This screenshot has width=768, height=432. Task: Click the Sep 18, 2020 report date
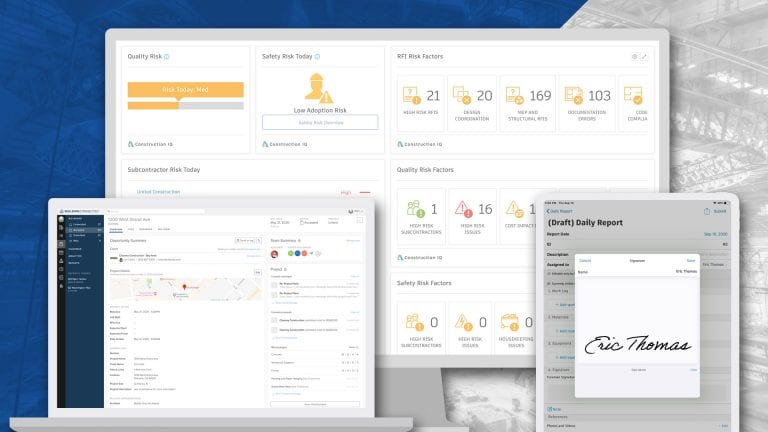point(716,234)
